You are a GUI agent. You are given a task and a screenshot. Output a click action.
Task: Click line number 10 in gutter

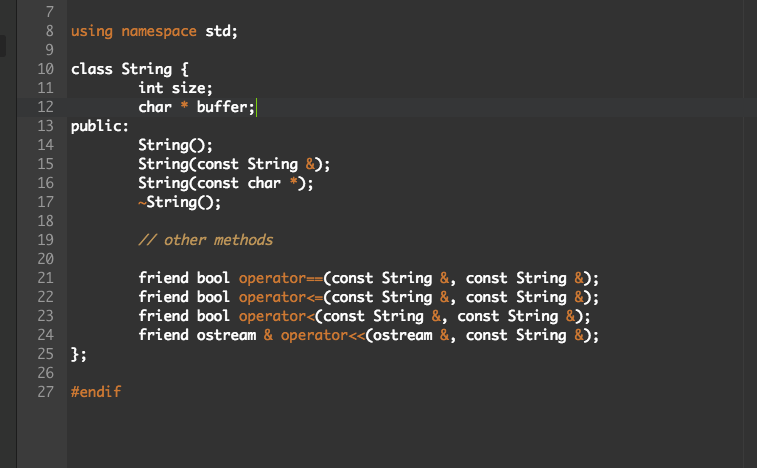coord(45,69)
